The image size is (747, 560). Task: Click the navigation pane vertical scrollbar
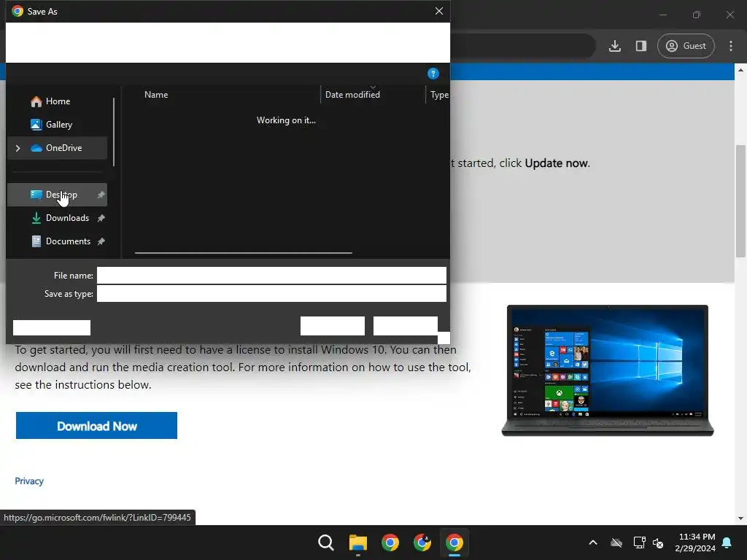point(114,132)
